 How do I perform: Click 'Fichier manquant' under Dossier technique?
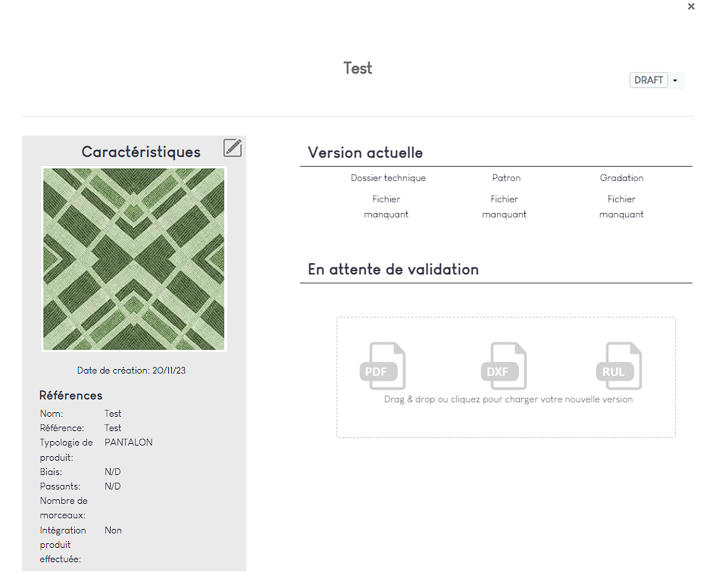point(386,207)
